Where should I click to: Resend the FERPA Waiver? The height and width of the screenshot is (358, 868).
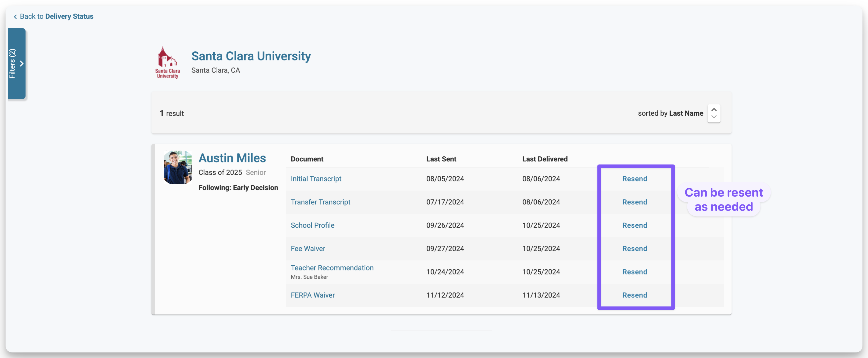point(634,295)
